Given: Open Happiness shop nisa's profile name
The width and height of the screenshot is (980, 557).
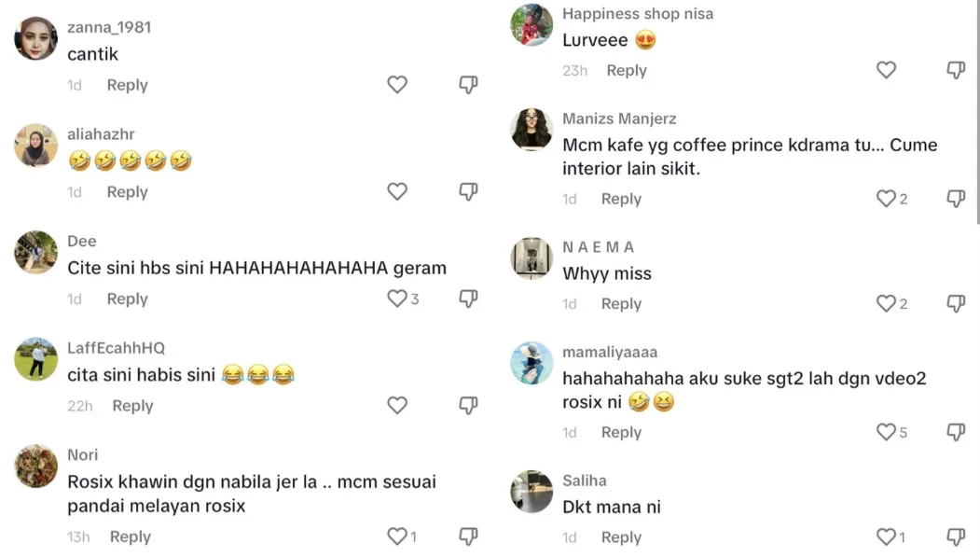Looking at the screenshot, I should pos(637,14).
